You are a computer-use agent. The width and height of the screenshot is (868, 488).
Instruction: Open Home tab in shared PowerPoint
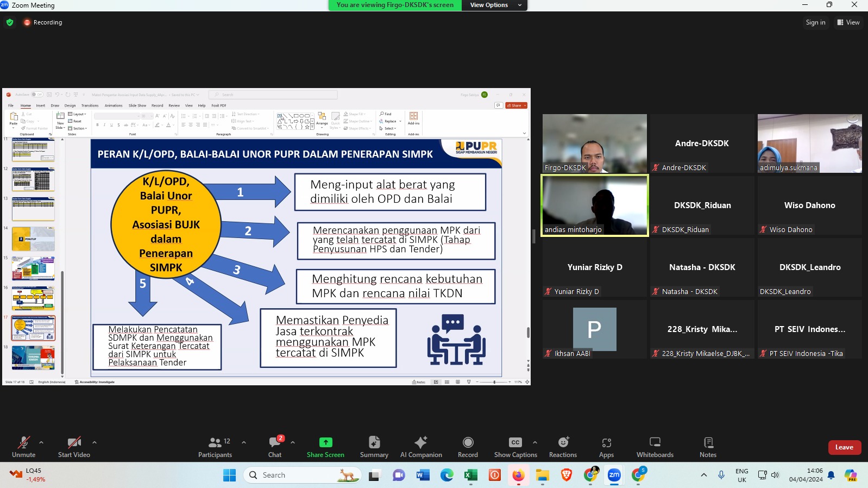(x=26, y=105)
